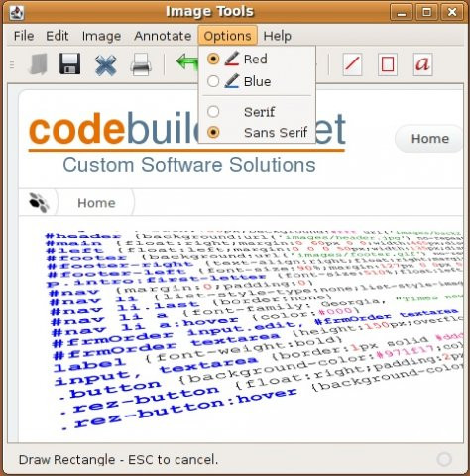470x476 pixels.
Task: Open the Annotate menu
Action: coord(163,36)
